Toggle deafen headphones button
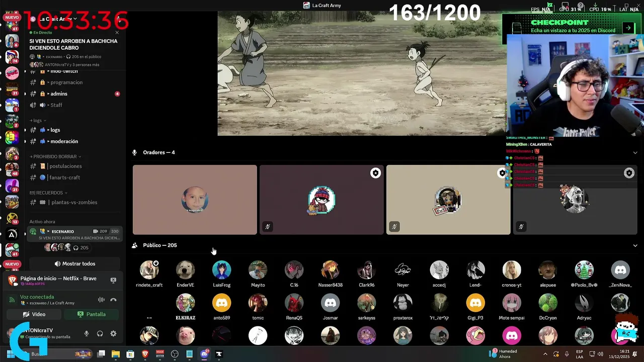Screen dimensions: 644x362 click(100, 333)
